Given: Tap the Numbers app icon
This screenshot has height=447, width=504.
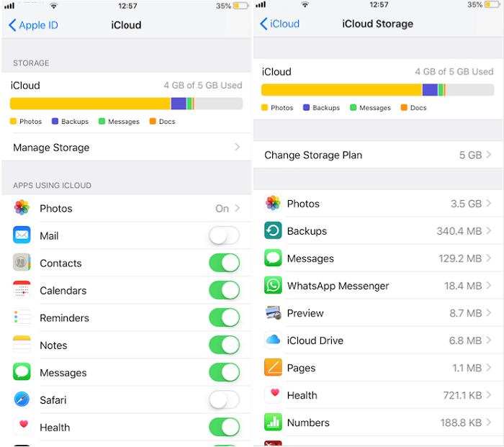Looking at the screenshot, I should (x=273, y=423).
